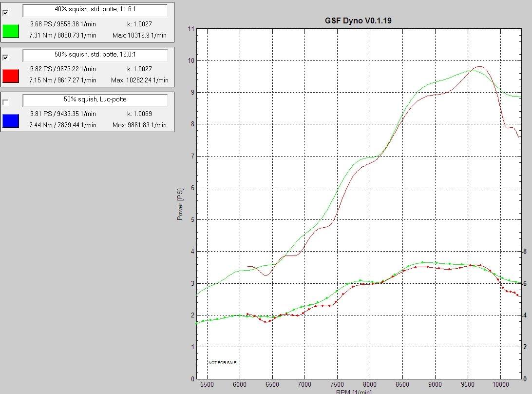Click the green run's 9.68 PS peak reading
This screenshot has height=394, width=532.
coord(63,24)
